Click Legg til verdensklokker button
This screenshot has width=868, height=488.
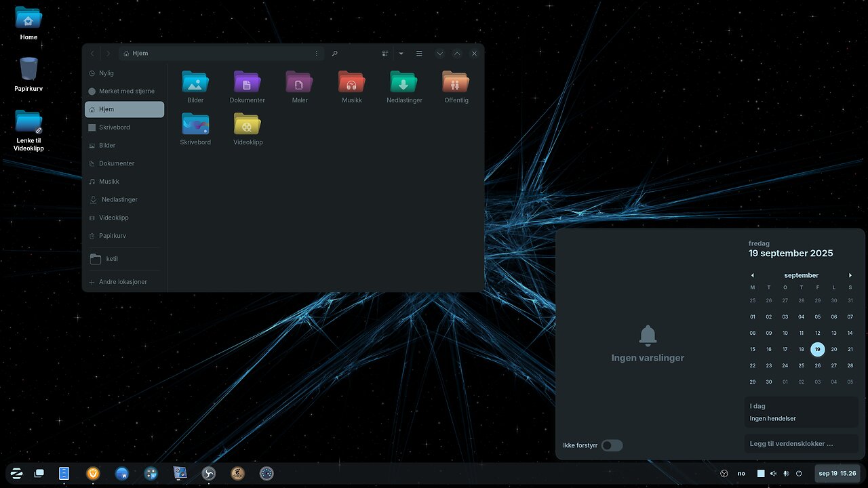point(801,443)
